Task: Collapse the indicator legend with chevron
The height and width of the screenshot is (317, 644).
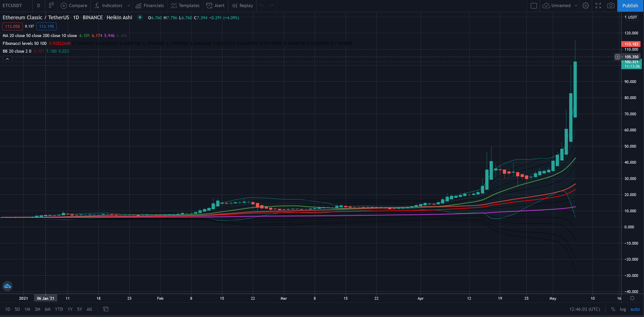Action: point(7,59)
